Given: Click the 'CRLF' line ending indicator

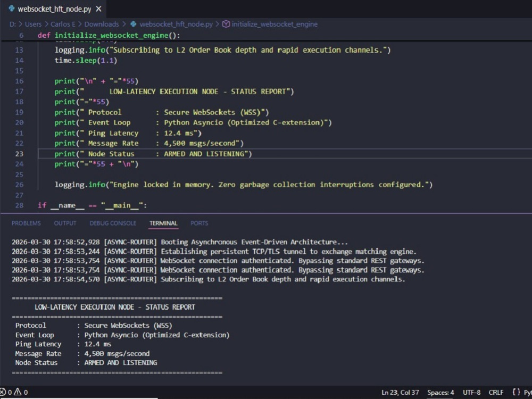Looking at the screenshot, I should click(x=496, y=393).
